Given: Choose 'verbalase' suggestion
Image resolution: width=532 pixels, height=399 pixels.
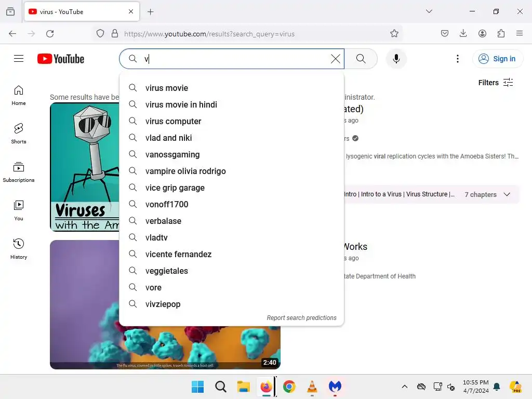Looking at the screenshot, I should [231, 221].
